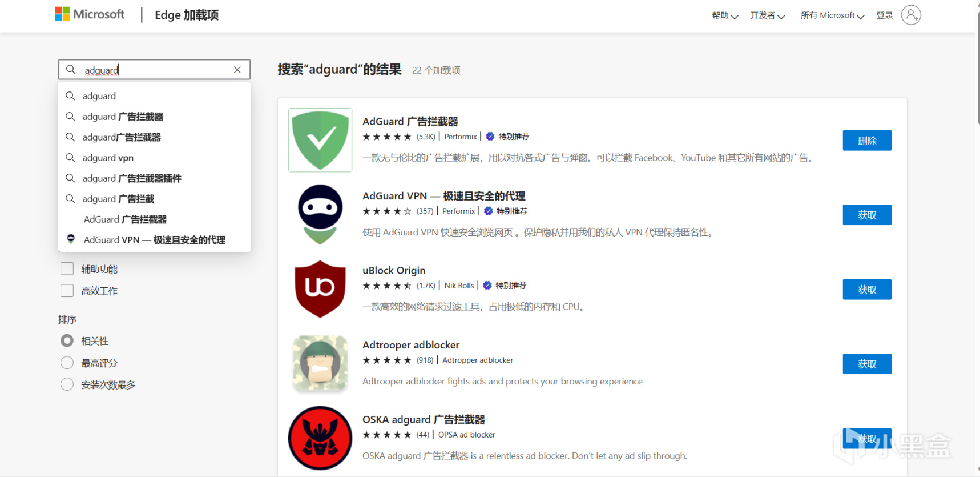Screen dimensions: 980x477
Task: Open the AdGuard VPN result title
Action: pos(444,196)
